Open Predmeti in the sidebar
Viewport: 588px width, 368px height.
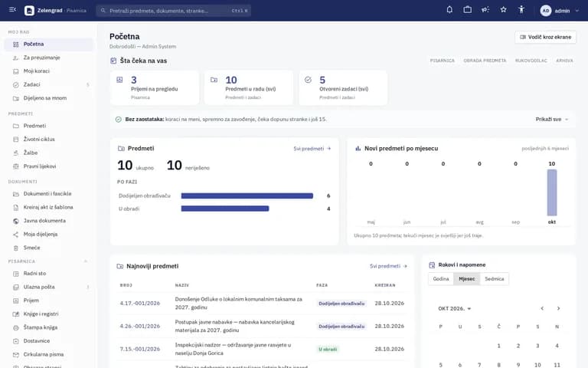coord(49,126)
